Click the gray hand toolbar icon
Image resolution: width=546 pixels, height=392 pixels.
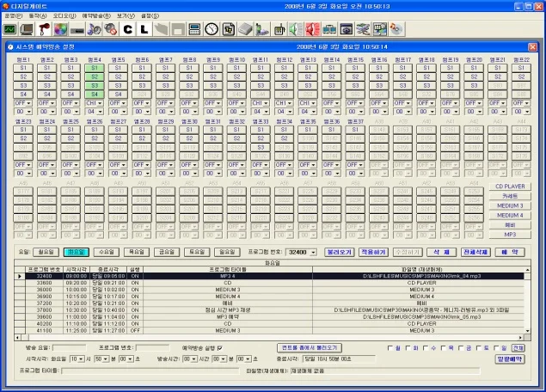(x=162, y=29)
